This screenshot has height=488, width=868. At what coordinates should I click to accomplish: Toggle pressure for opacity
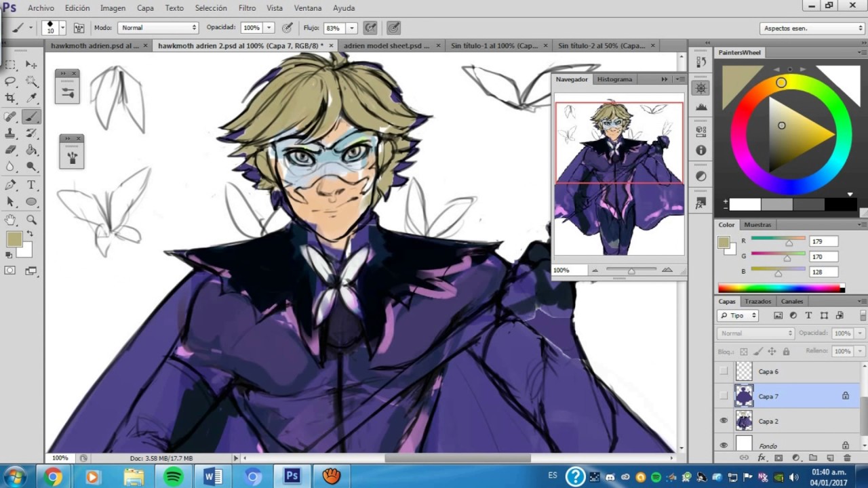point(287,28)
